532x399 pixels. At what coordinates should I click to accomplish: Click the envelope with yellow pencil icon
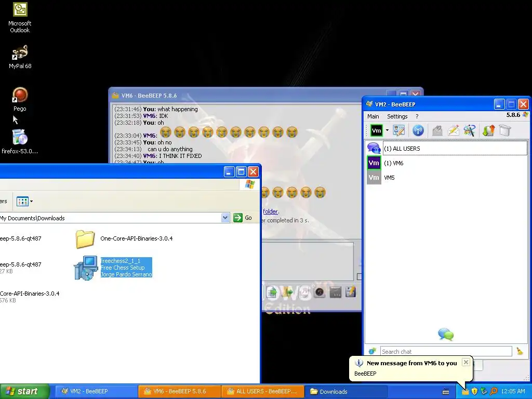(453, 130)
